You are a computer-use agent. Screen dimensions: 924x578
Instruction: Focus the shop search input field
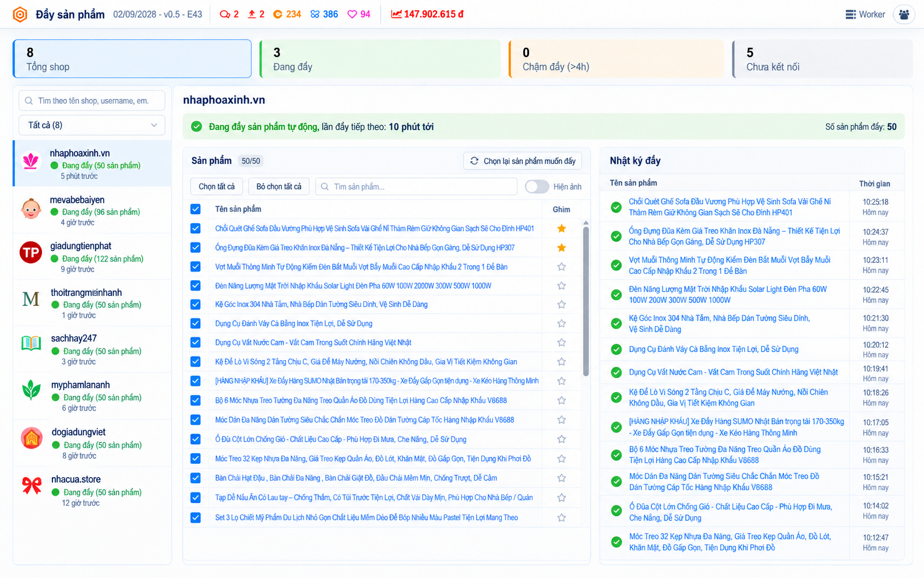point(92,101)
